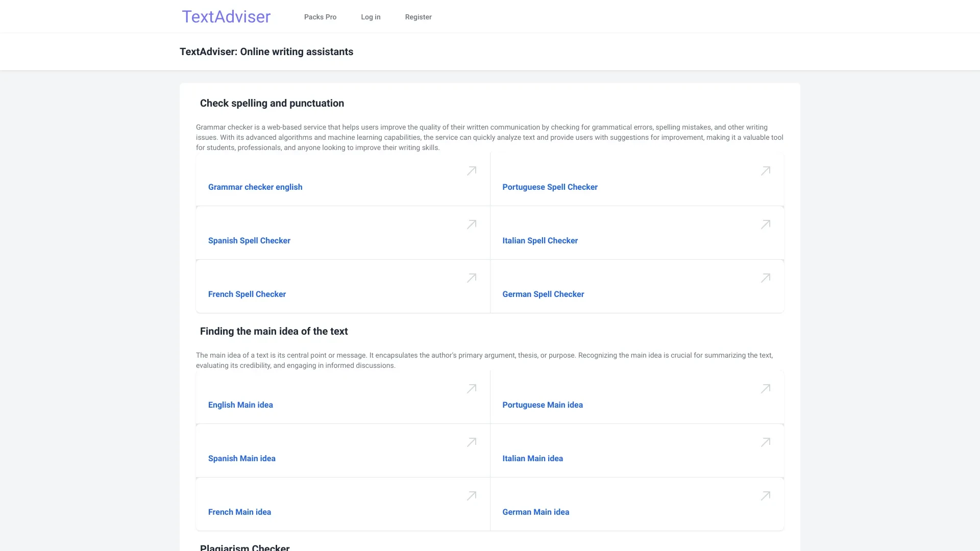Image resolution: width=980 pixels, height=551 pixels.
Task: Select Log in from the navigation bar
Action: (x=371, y=17)
